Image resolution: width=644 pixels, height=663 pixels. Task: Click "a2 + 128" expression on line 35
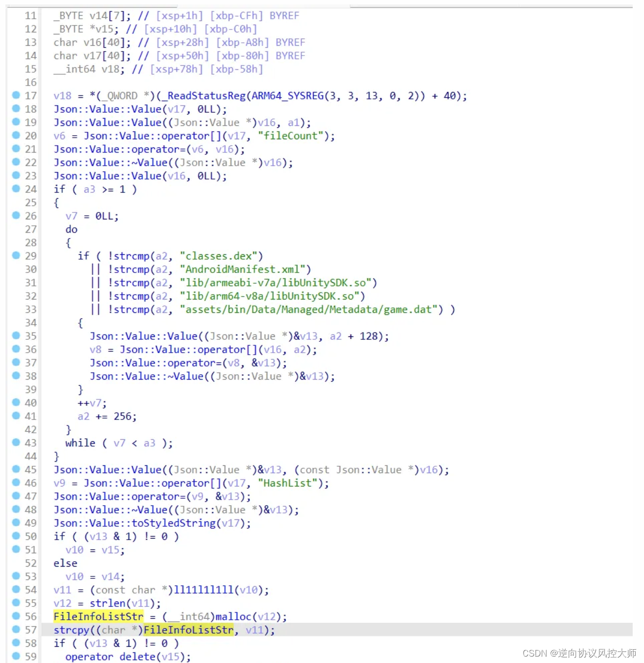(x=353, y=336)
